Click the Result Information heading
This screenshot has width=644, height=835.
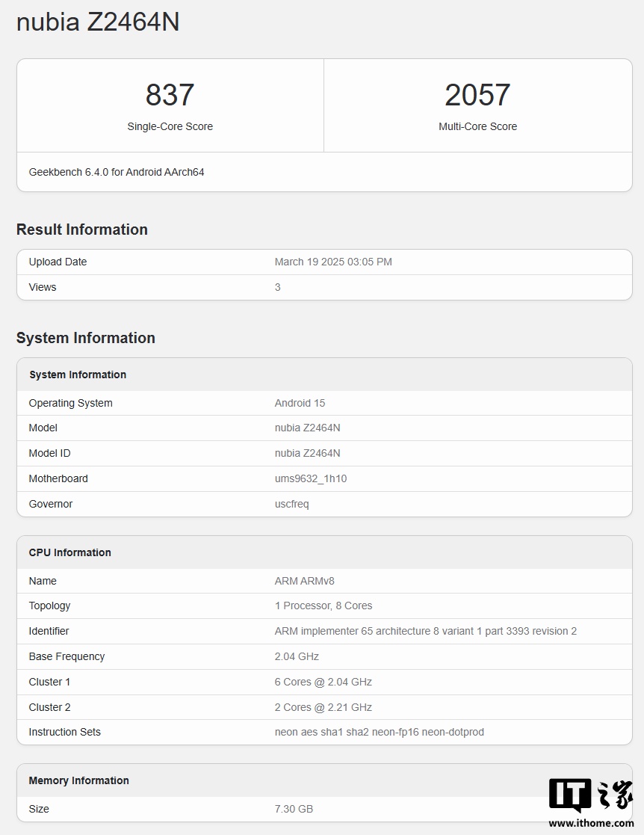(82, 229)
